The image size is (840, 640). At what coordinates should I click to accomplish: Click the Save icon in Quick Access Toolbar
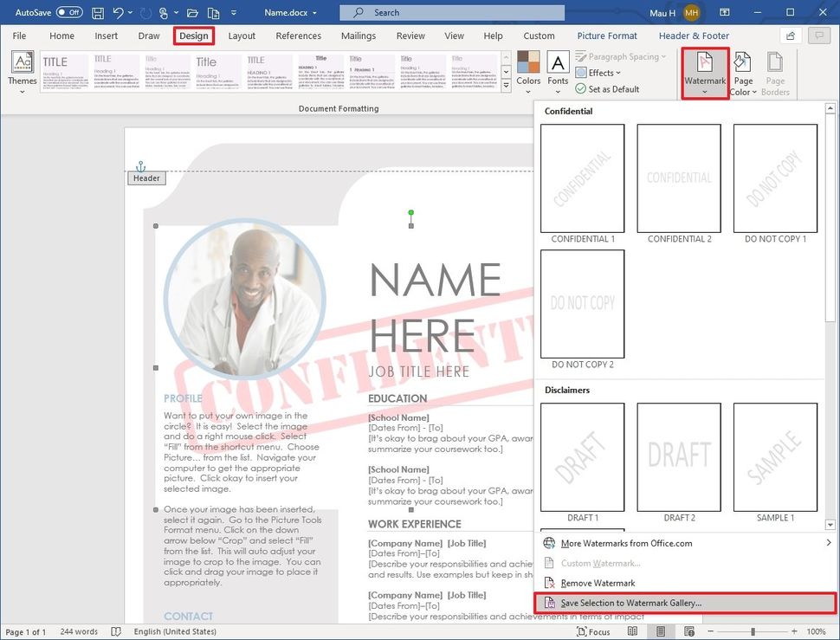[x=100, y=12]
